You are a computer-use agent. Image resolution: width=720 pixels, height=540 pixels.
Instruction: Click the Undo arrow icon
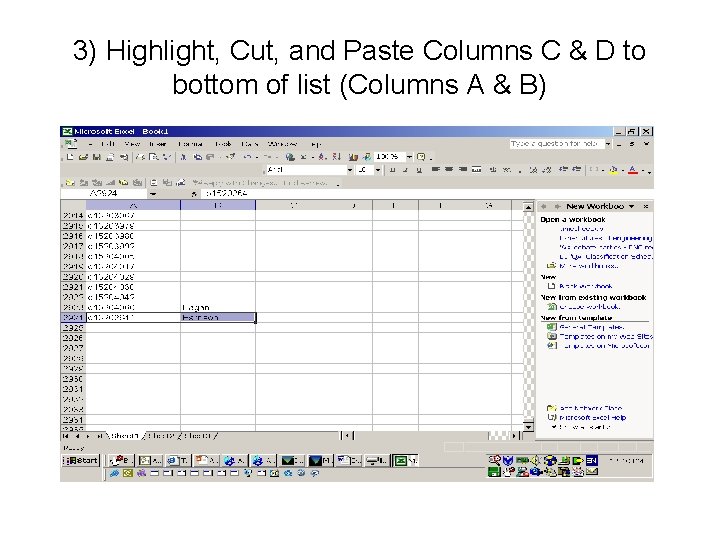point(247,157)
